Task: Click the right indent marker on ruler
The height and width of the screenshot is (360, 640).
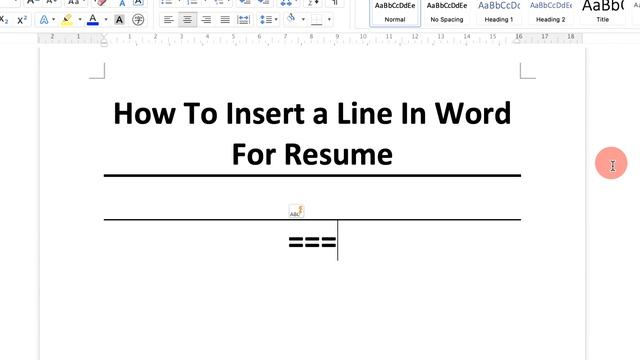Action: tap(519, 39)
